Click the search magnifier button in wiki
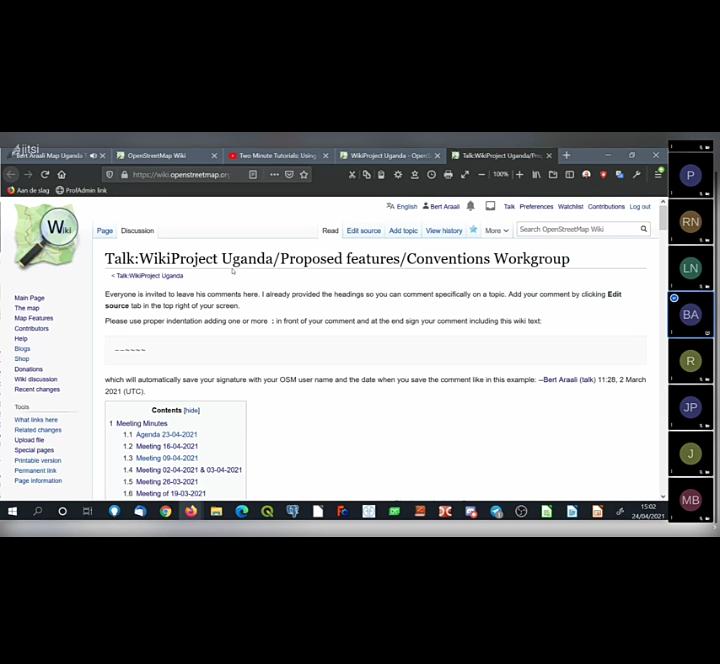This screenshot has width=720, height=664. pos(644,229)
